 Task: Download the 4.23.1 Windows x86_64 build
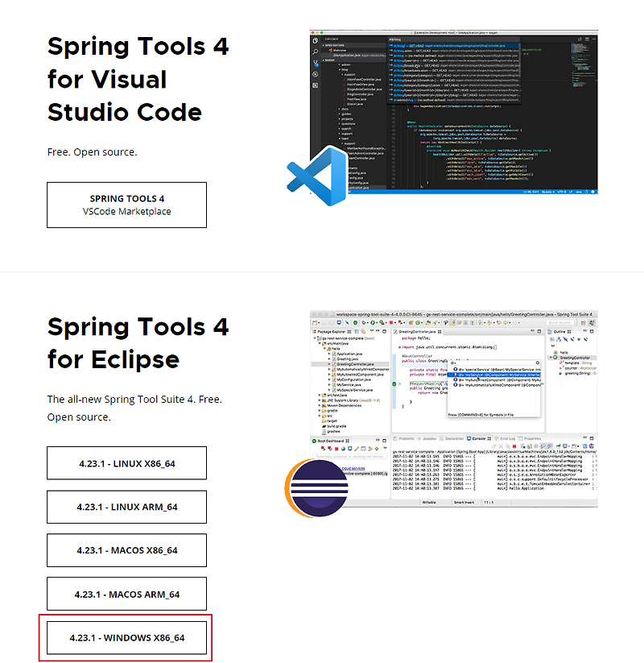point(126,637)
